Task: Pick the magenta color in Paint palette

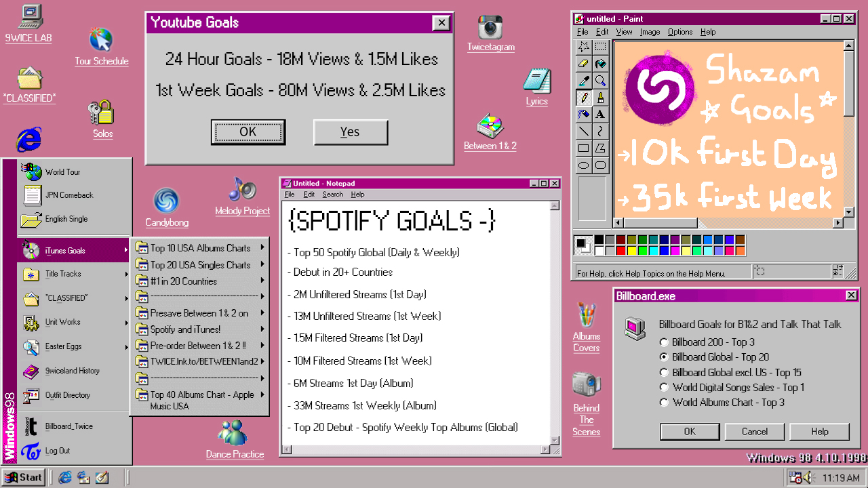Action: click(x=675, y=251)
